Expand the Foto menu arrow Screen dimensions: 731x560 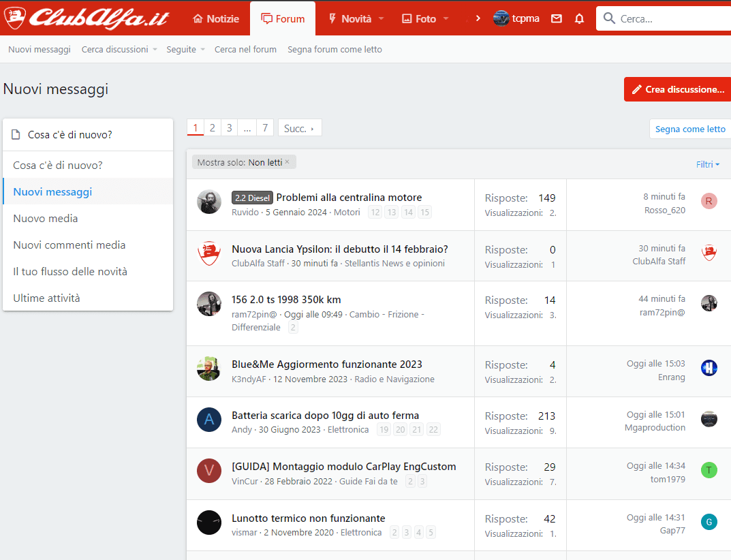coord(446,18)
